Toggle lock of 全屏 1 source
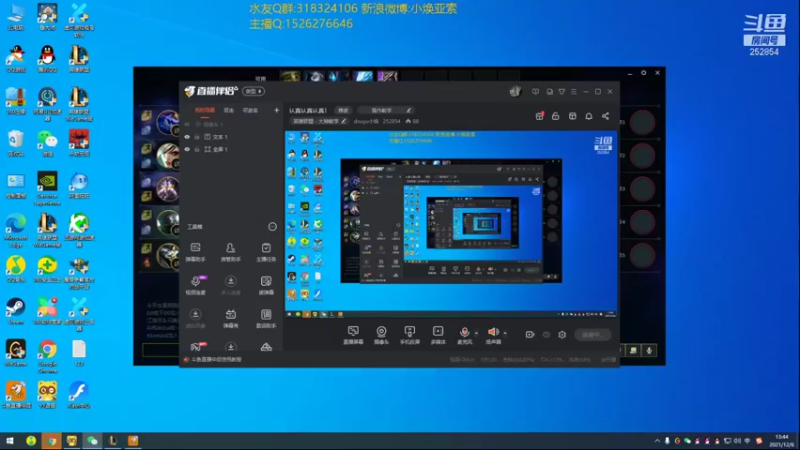This screenshot has width=800, height=450. (x=197, y=149)
